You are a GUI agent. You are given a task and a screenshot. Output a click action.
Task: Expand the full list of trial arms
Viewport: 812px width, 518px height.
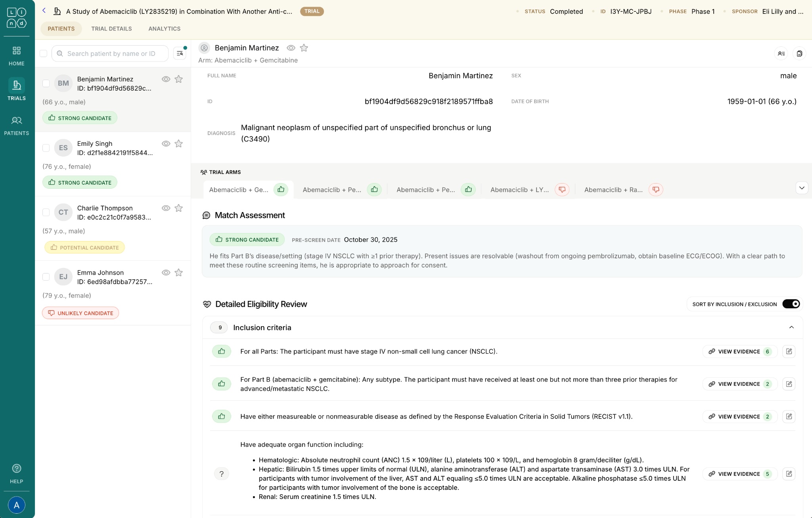pyautogui.click(x=802, y=187)
